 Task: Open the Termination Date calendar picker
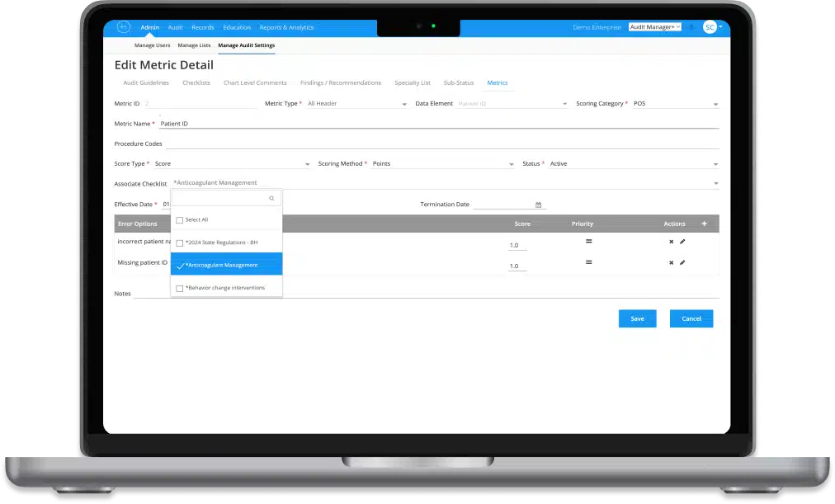click(539, 205)
